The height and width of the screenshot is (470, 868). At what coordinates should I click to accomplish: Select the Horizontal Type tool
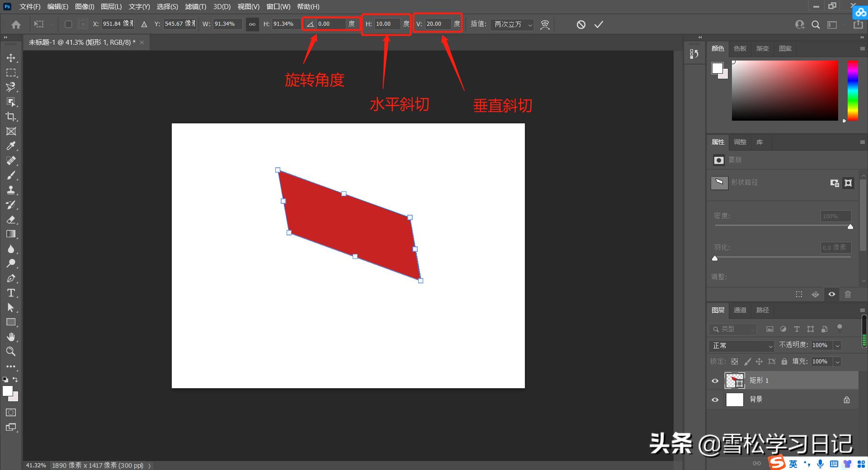11,293
